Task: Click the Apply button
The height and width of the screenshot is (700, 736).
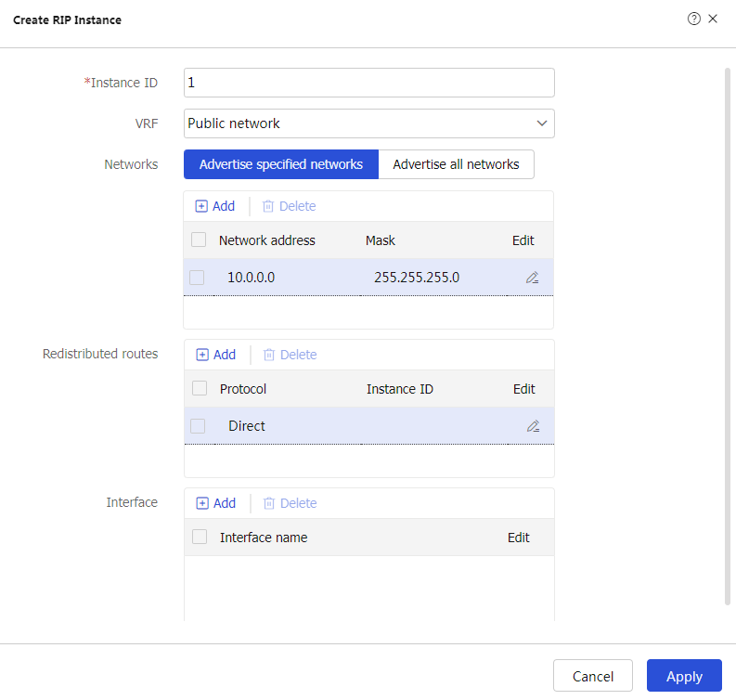Action: [684, 676]
